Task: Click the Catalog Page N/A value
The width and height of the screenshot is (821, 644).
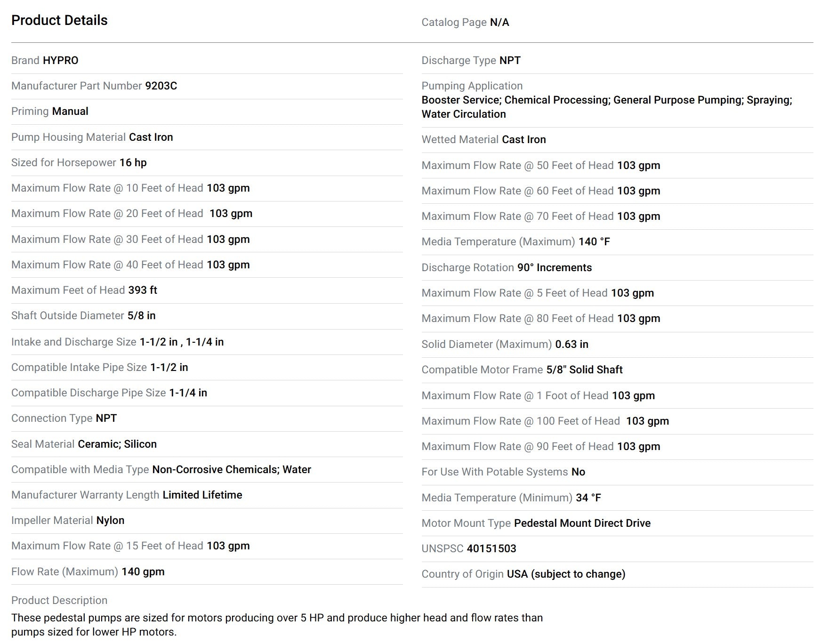Action: (x=499, y=22)
